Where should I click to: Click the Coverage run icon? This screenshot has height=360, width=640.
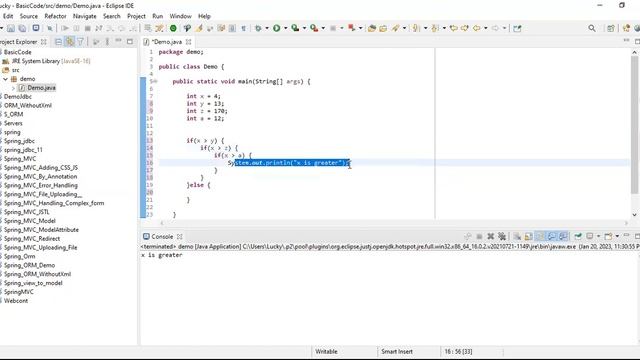pyautogui.click(x=295, y=28)
